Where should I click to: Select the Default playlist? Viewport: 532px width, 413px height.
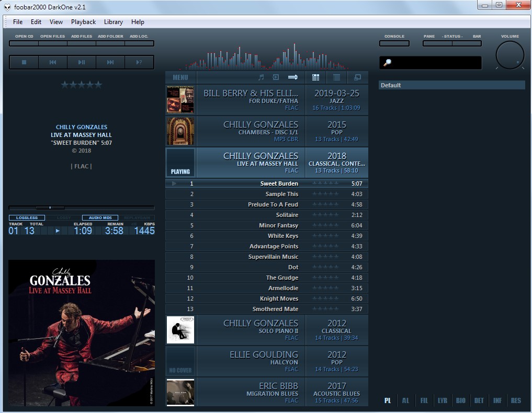point(451,85)
